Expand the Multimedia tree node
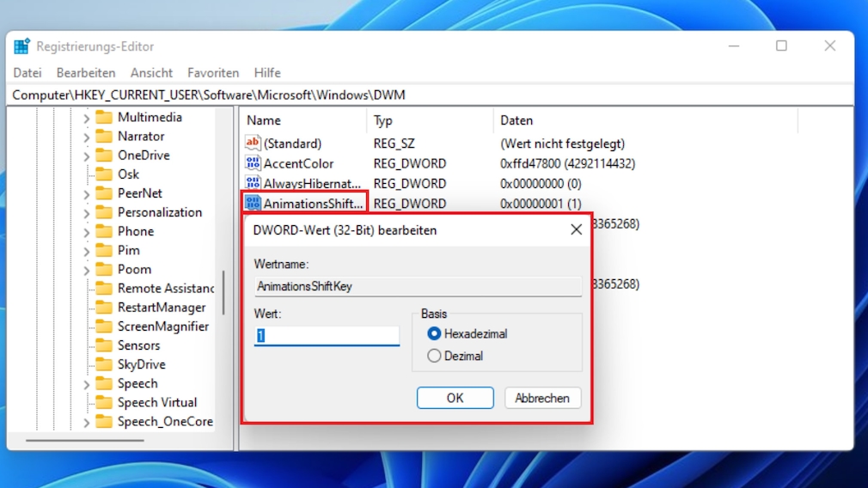 86,118
